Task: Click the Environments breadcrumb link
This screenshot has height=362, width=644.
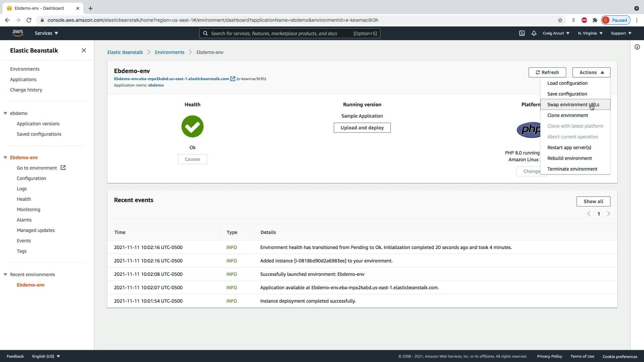Action: pyautogui.click(x=169, y=52)
